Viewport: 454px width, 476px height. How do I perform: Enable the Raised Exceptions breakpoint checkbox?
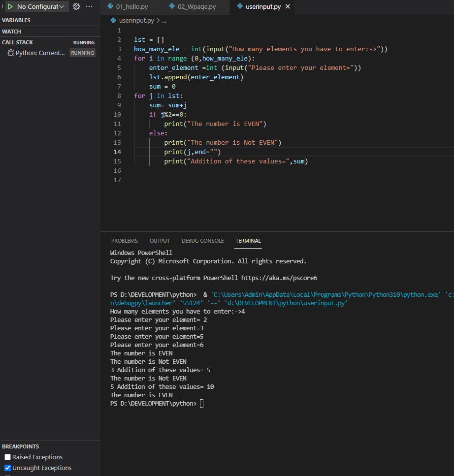[x=7, y=457]
